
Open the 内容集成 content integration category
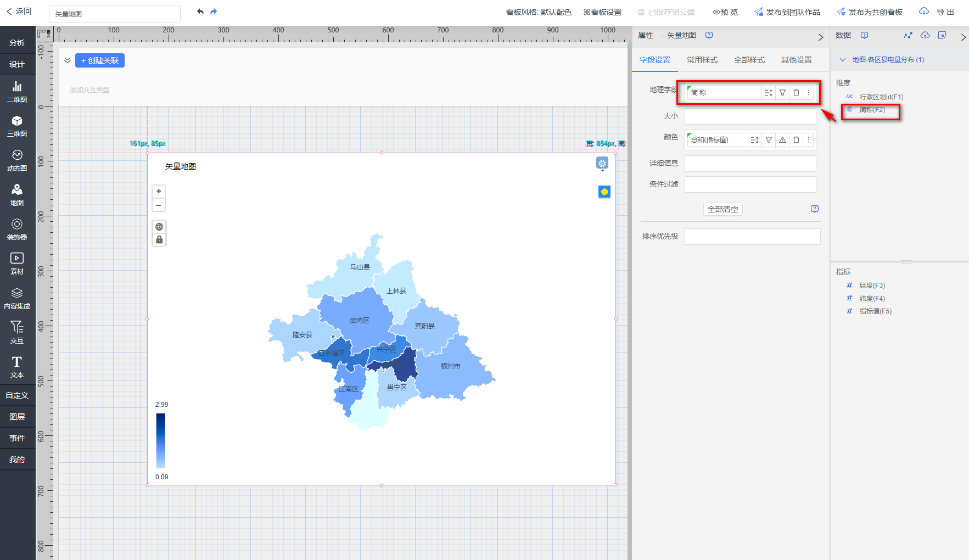tap(17, 298)
